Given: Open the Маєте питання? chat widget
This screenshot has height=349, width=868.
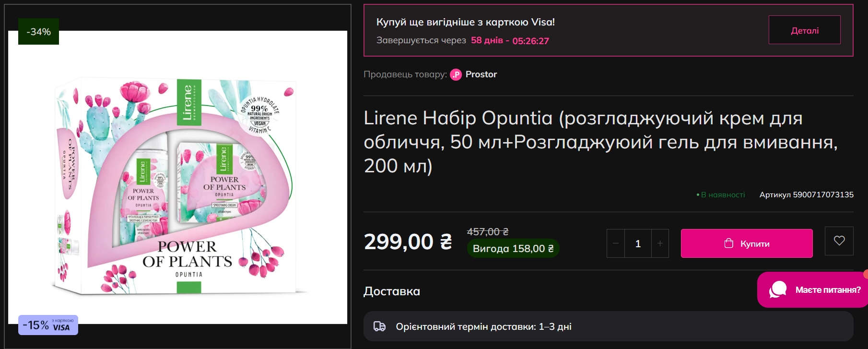Looking at the screenshot, I should click(x=814, y=290).
